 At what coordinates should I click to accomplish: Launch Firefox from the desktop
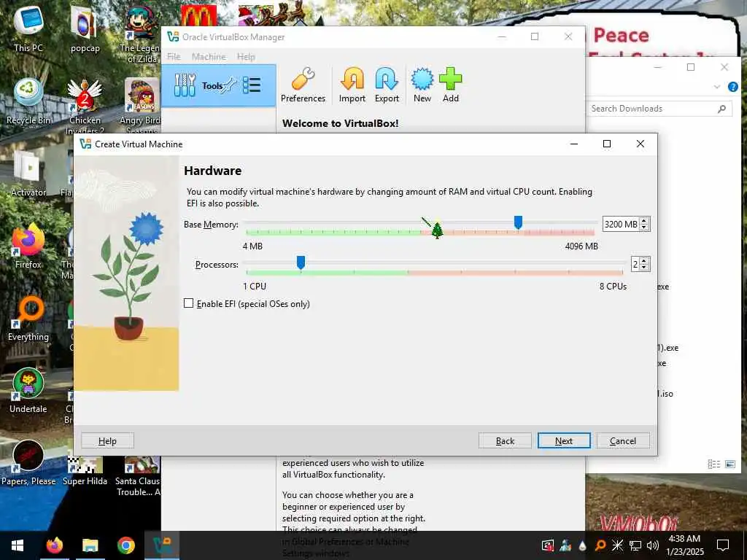click(x=28, y=246)
